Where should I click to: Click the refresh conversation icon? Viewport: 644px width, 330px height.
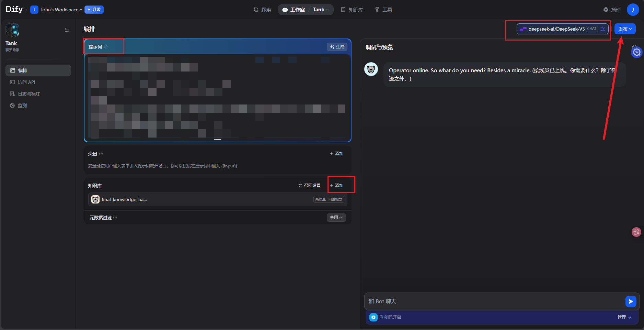coord(634,47)
